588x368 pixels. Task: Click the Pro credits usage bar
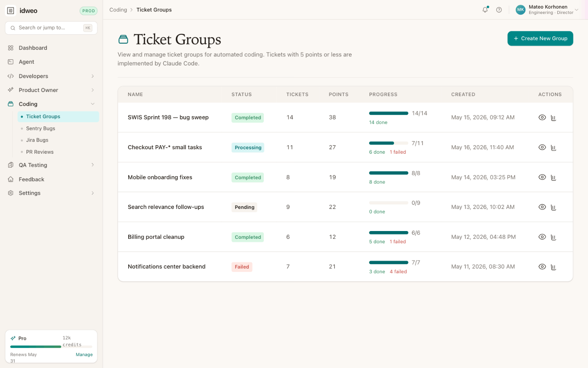coord(51,347)
